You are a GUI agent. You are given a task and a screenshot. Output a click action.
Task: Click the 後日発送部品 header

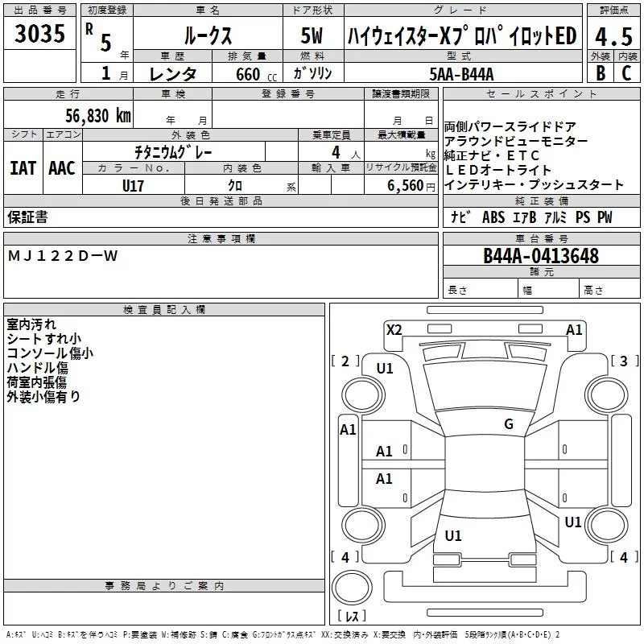[221, 200]
